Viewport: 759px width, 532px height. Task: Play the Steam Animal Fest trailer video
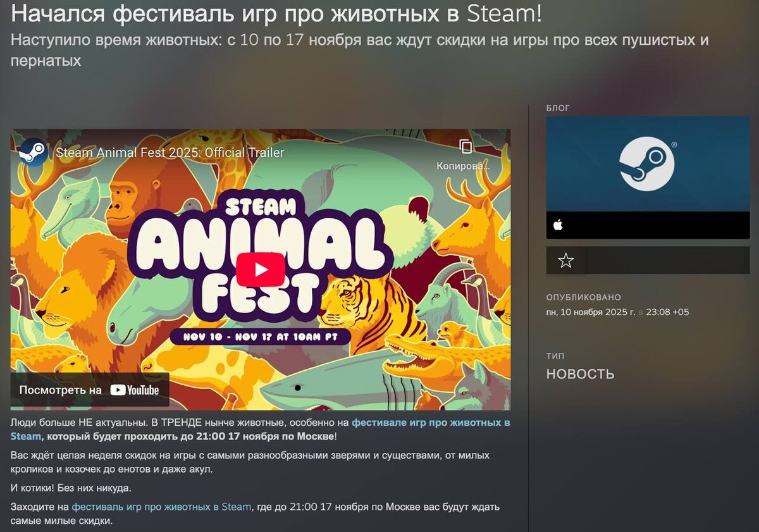[261, 270]
